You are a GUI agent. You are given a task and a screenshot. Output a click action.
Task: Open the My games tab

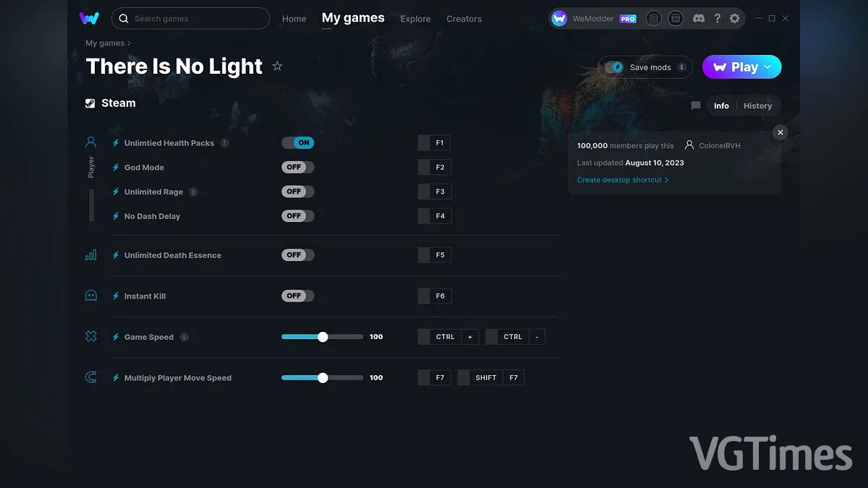[x=353, y=18]
